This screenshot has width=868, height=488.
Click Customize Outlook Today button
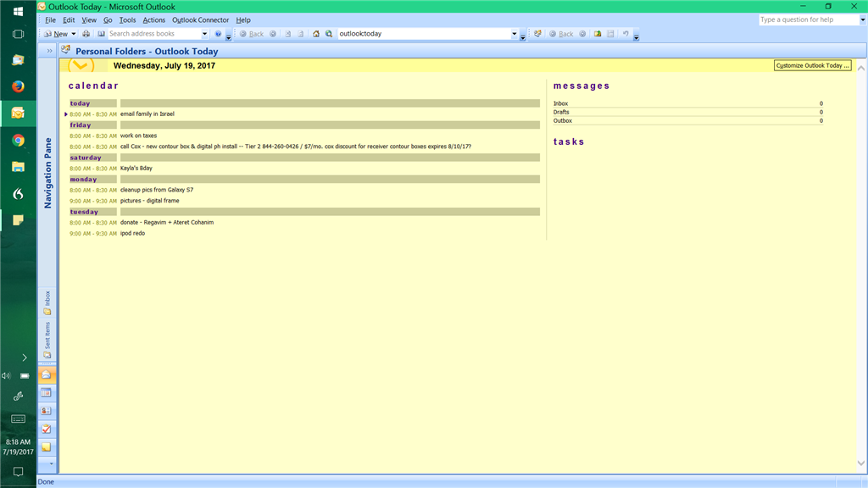[812, 65]
